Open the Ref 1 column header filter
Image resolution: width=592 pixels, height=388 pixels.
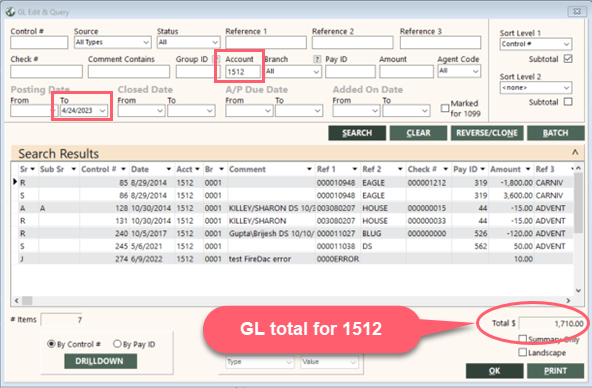pyautogui.click(x=355, y=169)
